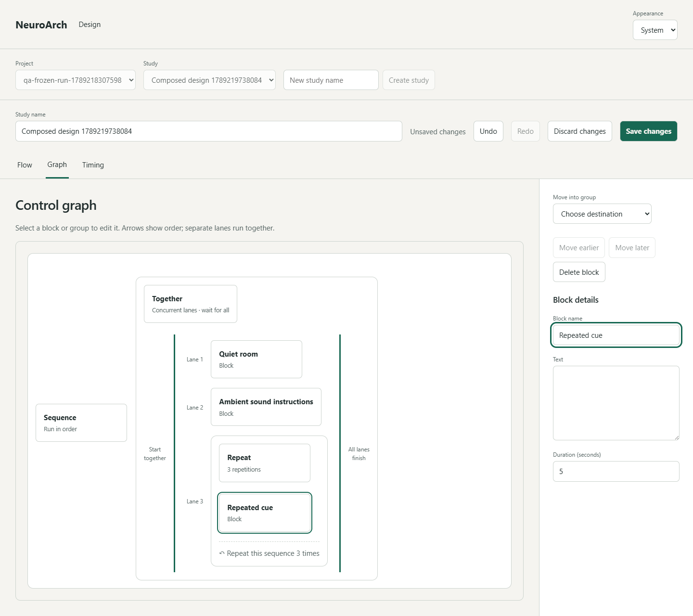Click the Duration seconds field

pos(616,471)
